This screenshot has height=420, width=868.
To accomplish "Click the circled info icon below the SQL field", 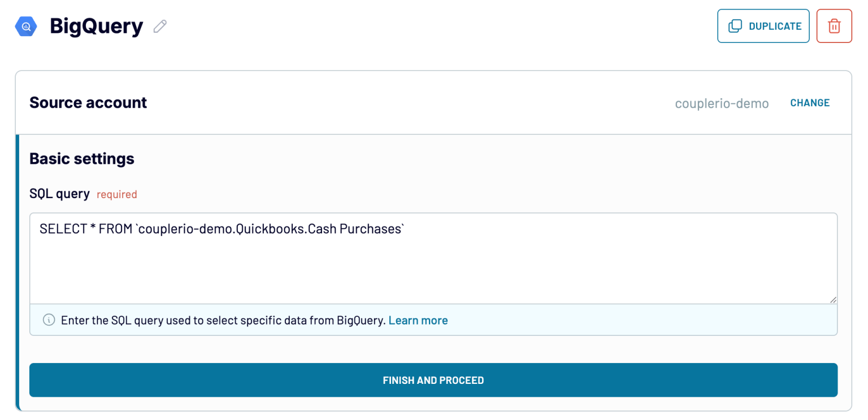I will 49,320.
